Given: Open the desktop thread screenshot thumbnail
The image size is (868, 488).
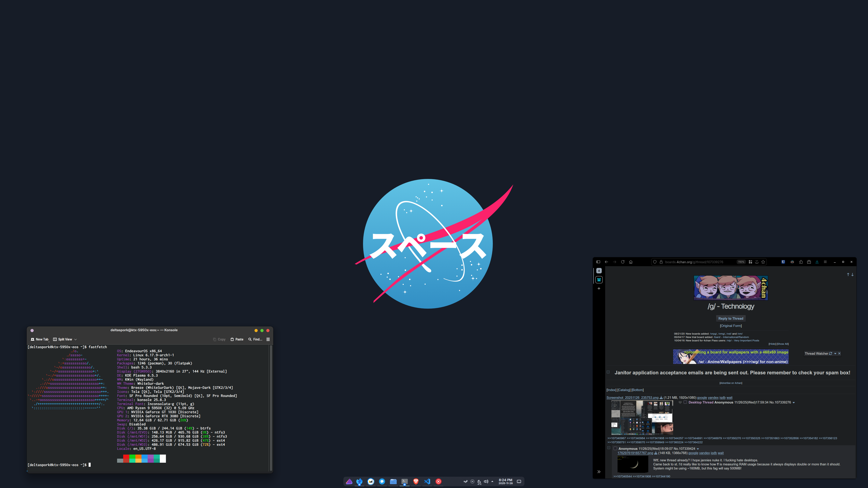Looking at the screenshot, I should [x=642, y=418].
